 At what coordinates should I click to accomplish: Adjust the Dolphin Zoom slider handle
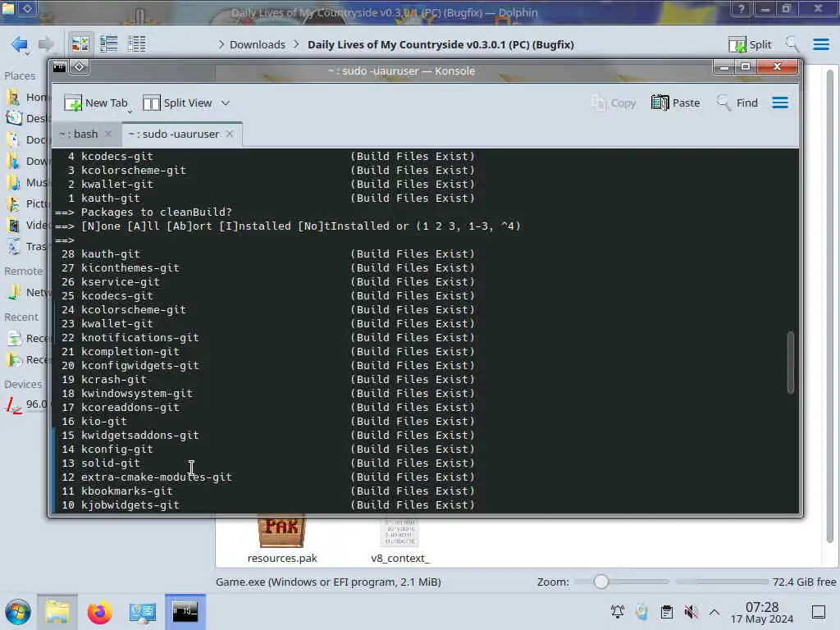(x=601, y=582)
